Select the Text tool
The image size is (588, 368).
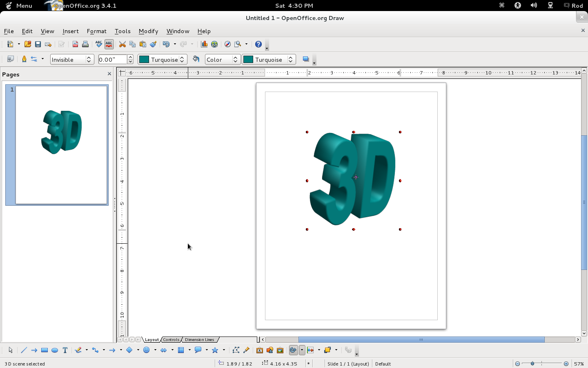click(65, 350)
